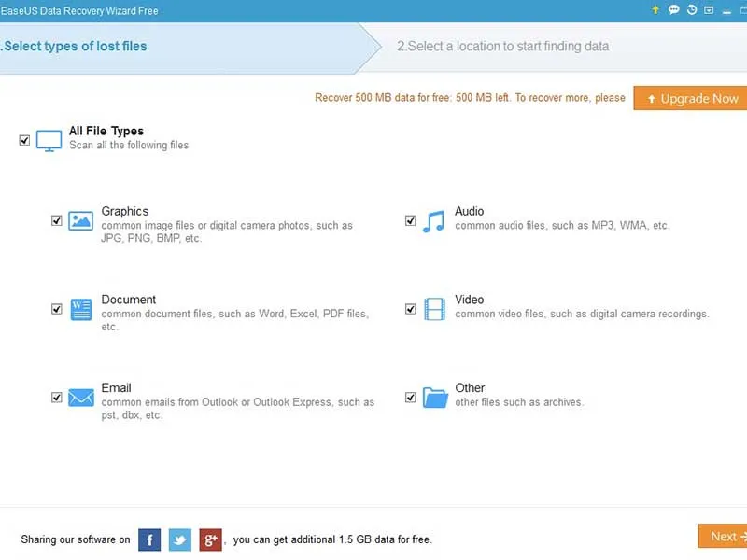Image resolution: width=747 pixels, height=560 pixels.
Task: Untick the Other files checkbox
Action: 410,398
